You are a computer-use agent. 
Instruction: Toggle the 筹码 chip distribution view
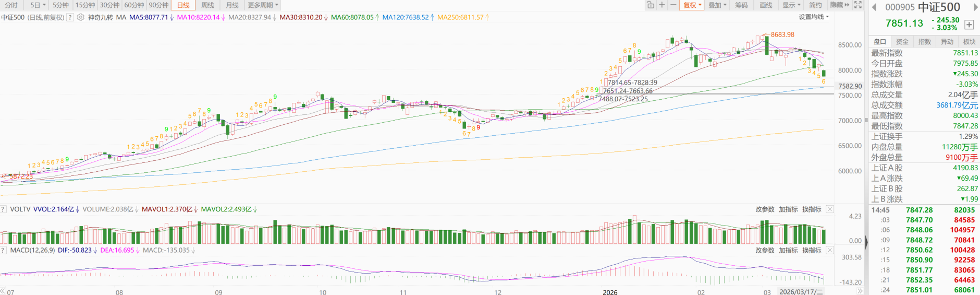(x=741, y=5)
